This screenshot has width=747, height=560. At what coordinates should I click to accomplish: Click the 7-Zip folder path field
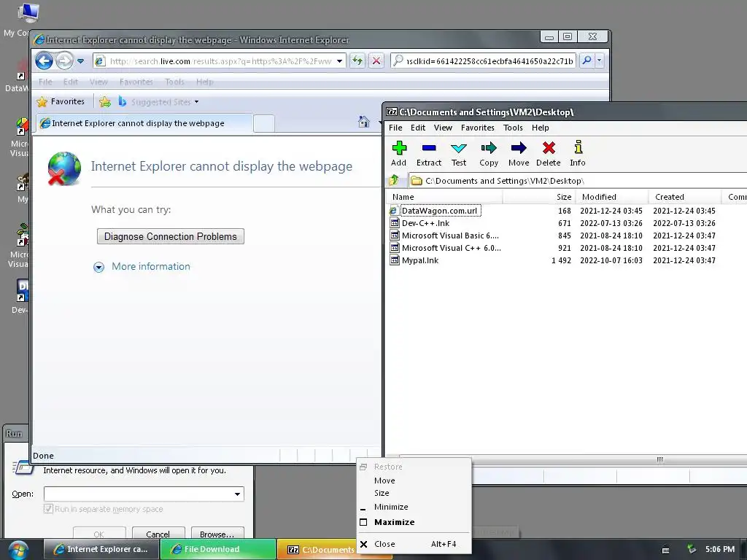coord(578,181)
